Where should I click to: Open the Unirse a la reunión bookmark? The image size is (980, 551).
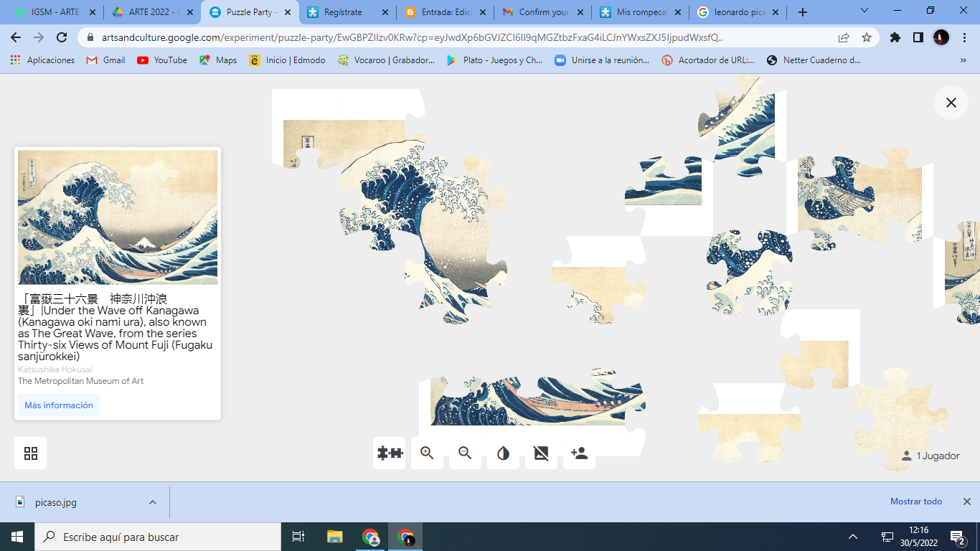coord(602,60)
